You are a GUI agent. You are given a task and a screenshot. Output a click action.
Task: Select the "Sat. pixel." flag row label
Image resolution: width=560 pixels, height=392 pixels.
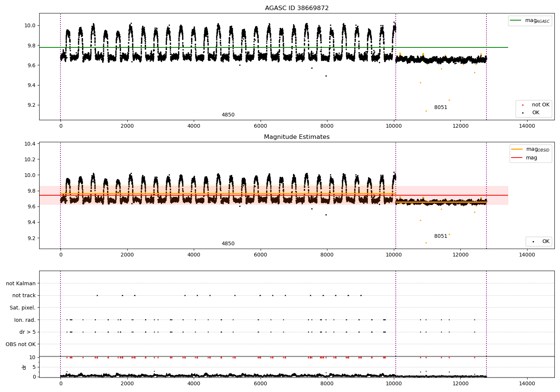23,308
